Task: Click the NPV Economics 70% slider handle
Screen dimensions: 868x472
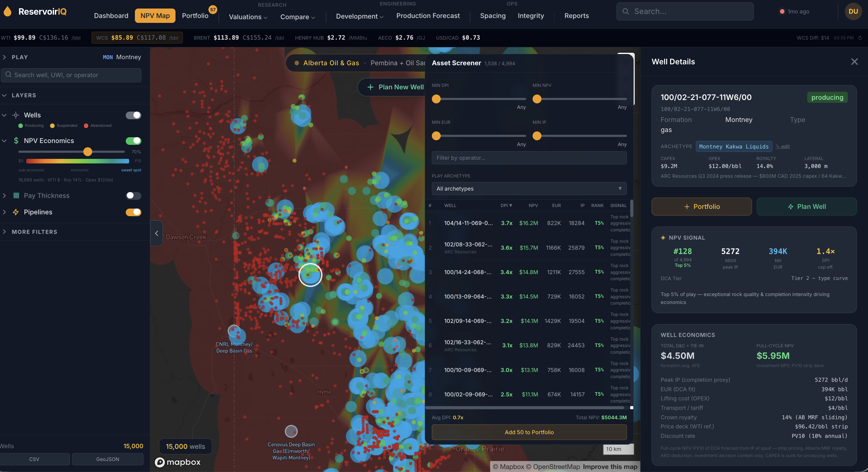Action: click(x=88, y=152)
